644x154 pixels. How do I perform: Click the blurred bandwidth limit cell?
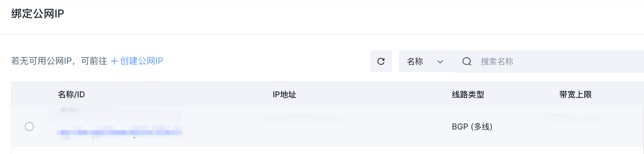pyautogui.click(x=574, y=116)
